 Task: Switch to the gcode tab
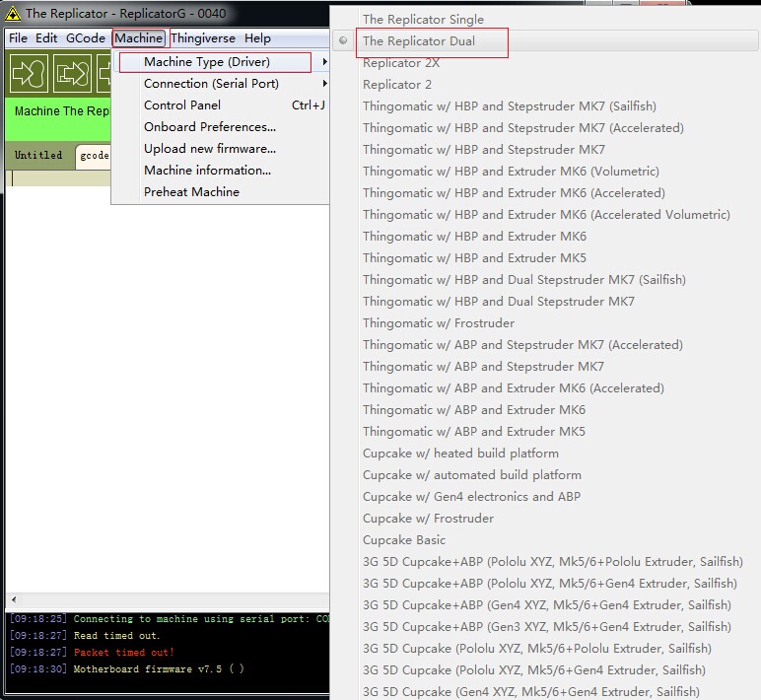point(95,156)
